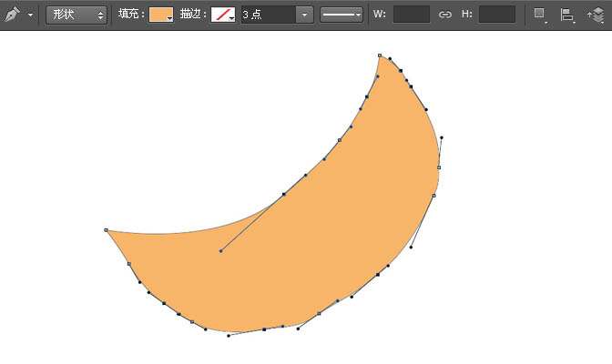Image resolution: width=612 pixels, height=364 pixels.
Task: Open the pen tool preset picker arrow
Action: tap(30, 16)
